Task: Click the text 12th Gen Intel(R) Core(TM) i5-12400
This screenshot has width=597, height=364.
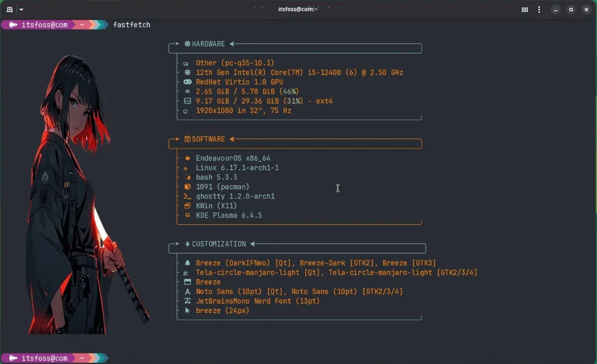Action: pyautogui.click(x=269, y=72)
